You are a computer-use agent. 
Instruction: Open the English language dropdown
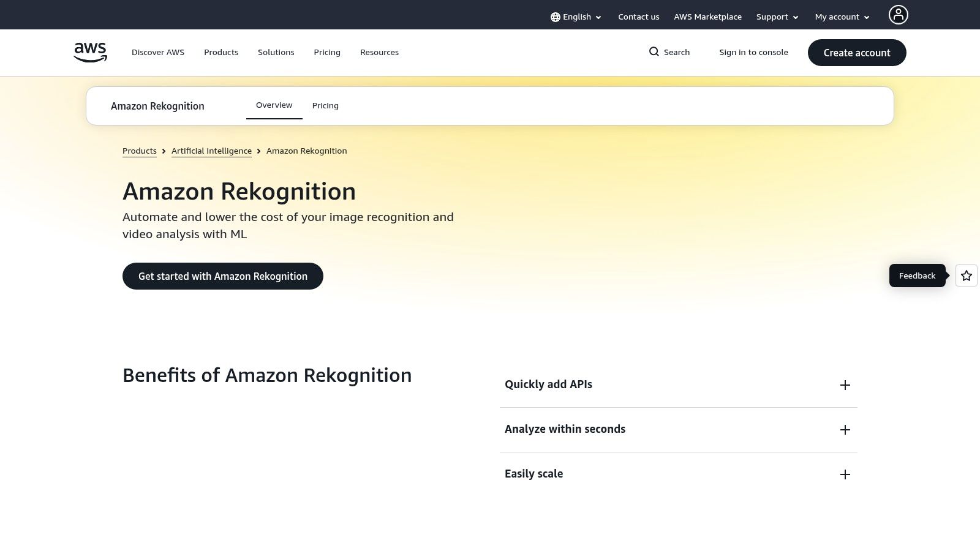tap(576, 17)
